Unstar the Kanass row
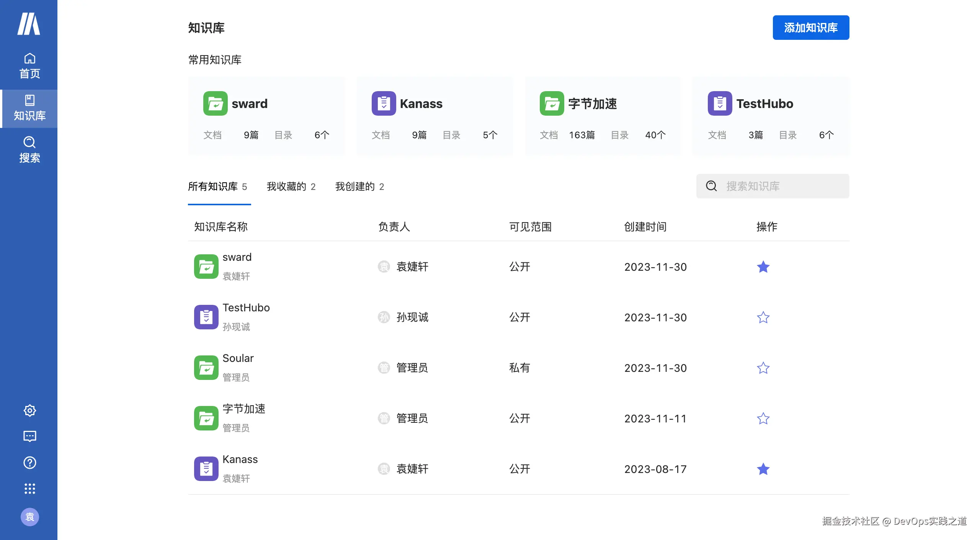Image resolution: width=980 pixels, height=540 pixels. pos(763,469)
